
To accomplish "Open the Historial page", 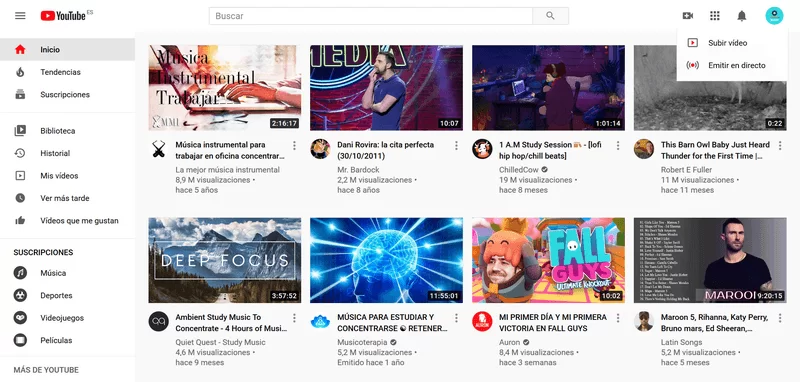I will 67,153.
